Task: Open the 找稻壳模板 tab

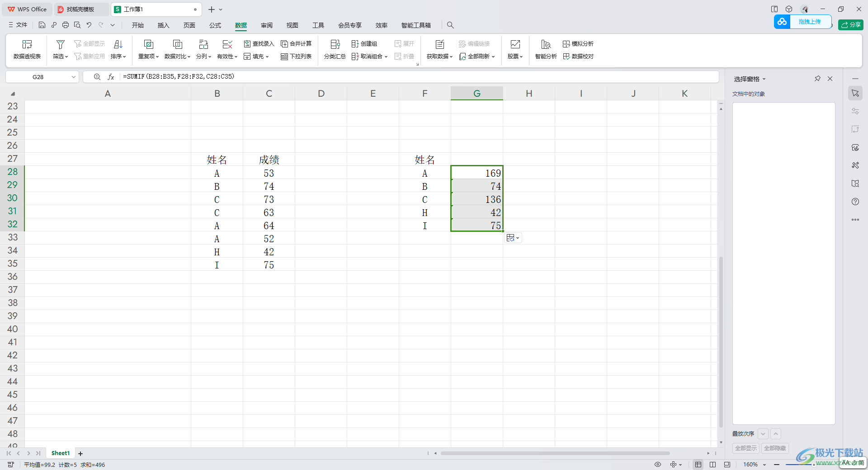Action: [80, 9]
